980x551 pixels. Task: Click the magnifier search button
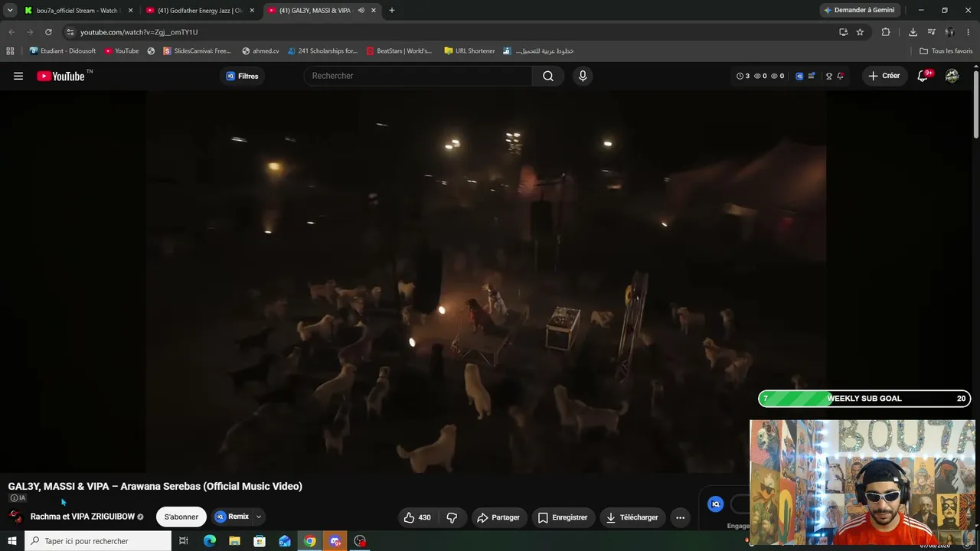[548, 76]
